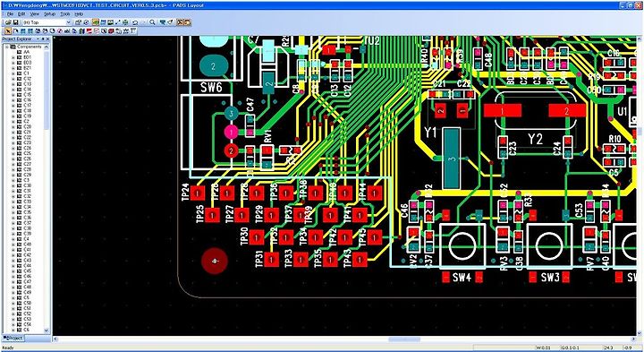Collapse the Components tree root
Screen dimensions: 644x352
point(7,47)
